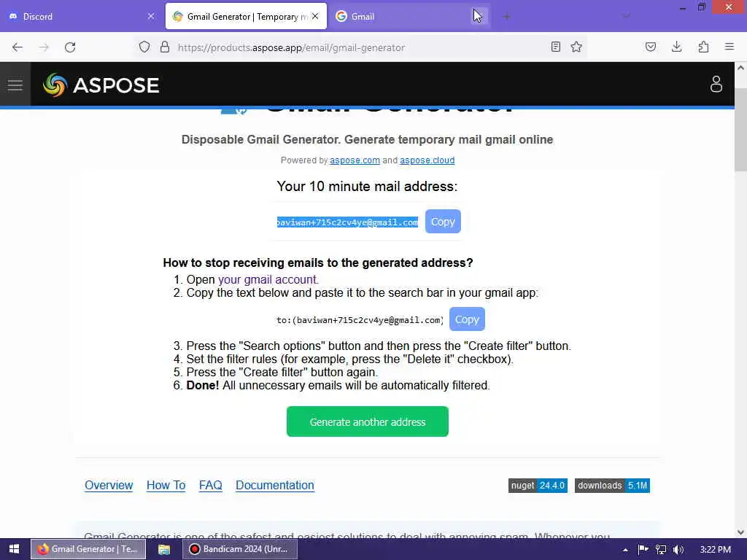
Task: Copy the generated mail address
Action: [443, 222]
